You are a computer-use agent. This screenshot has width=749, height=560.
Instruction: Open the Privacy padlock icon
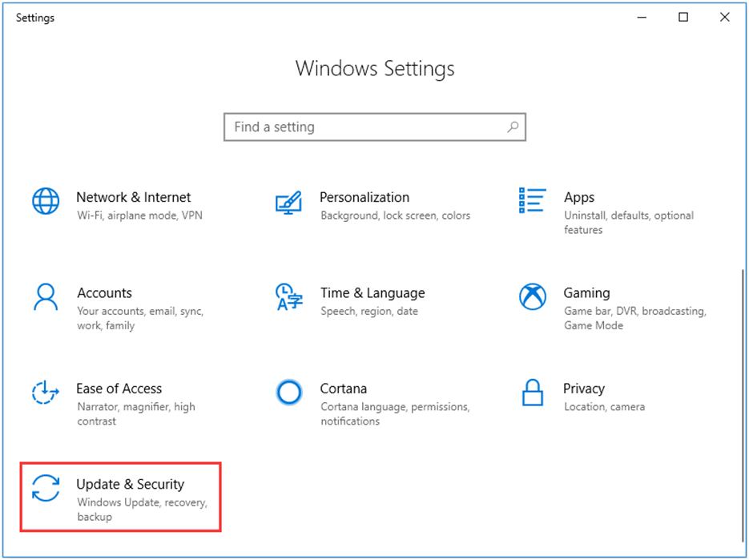coord(533,393)
